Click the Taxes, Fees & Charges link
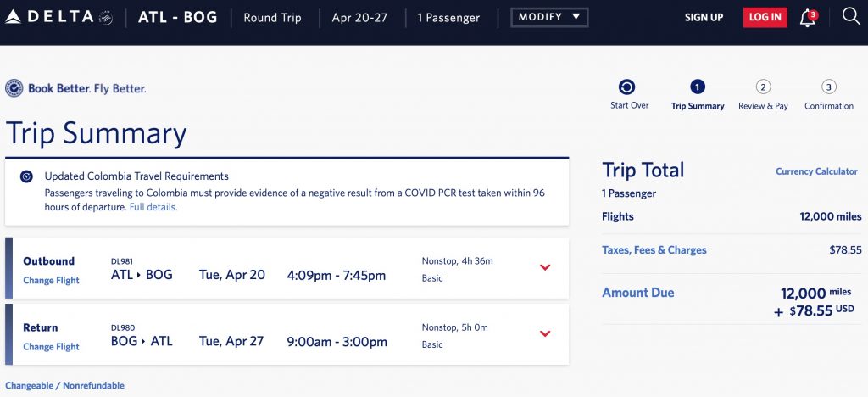Image resolution: width=868 pixels, height=397 pixels. pyautogui.click(x=654, y=250)
